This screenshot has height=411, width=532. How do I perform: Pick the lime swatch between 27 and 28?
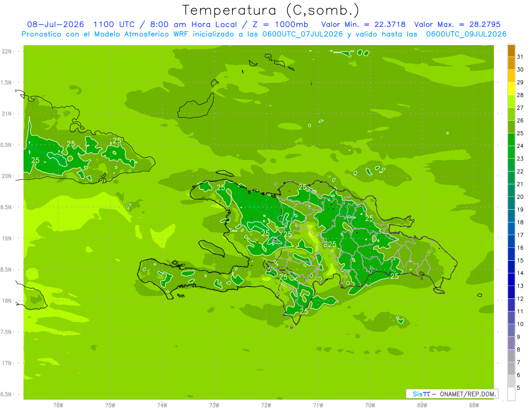(x=511, y=102)
